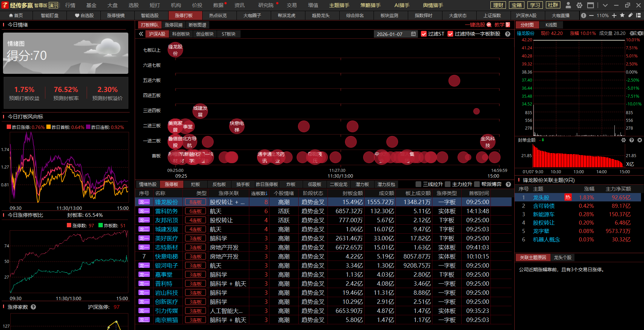Select the 炸板 tab
The image size is (644, 330).
click(291, 184)
